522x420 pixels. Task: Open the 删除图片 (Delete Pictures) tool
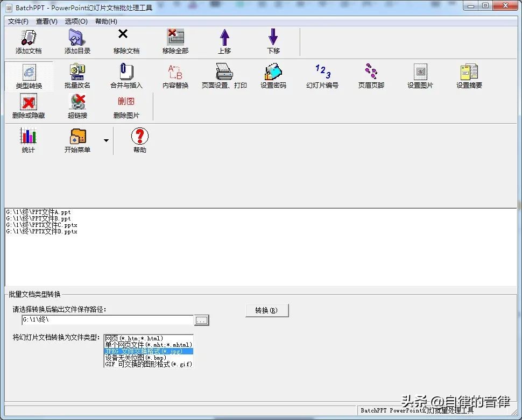tap(126, 106)
